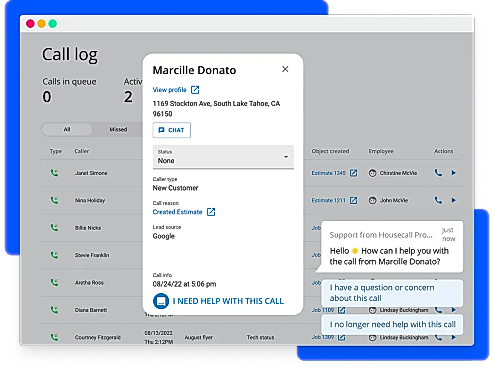The height and width of the screenshot is (368, 494).
Task: Click the Caller column header
Action: pyautogui.click(x=82, y=151)
